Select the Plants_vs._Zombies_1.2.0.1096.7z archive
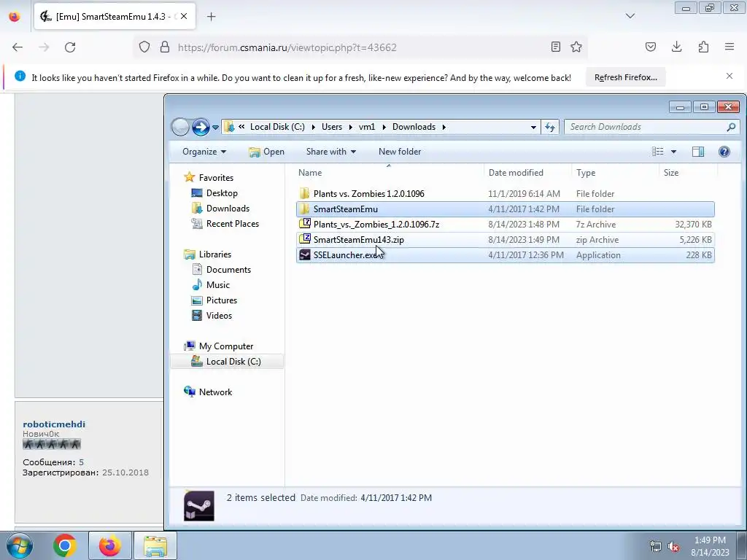 pos(505,225)
